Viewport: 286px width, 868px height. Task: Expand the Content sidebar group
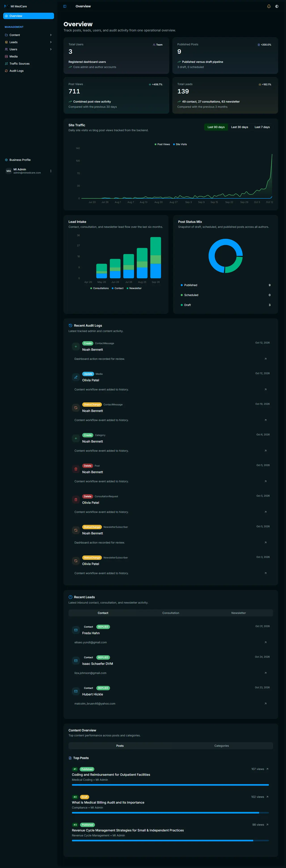29,35
